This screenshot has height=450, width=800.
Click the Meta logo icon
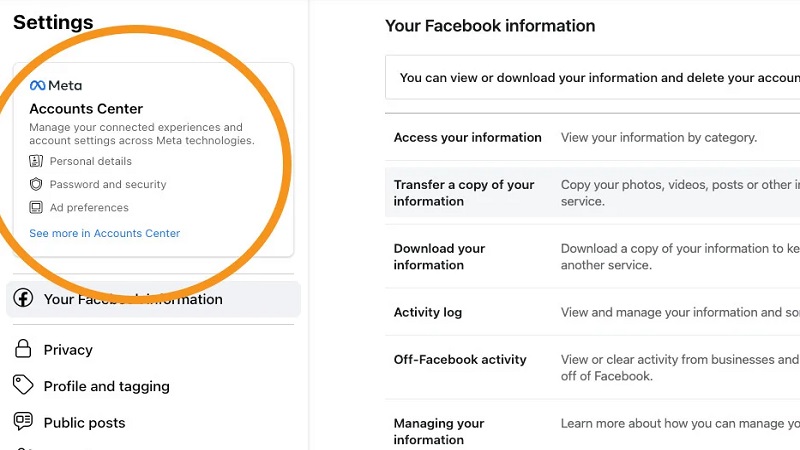pos(38,86)
